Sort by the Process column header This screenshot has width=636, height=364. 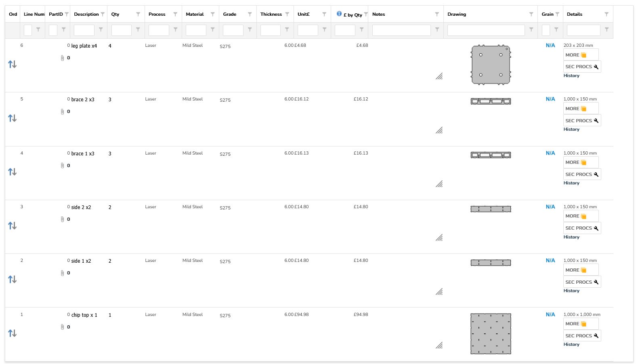[157, 14]
